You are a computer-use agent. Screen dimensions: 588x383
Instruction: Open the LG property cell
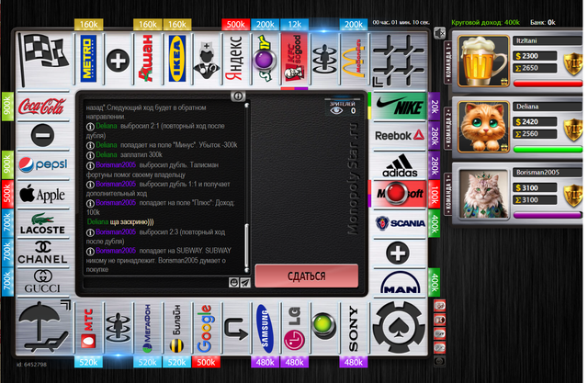295,328
